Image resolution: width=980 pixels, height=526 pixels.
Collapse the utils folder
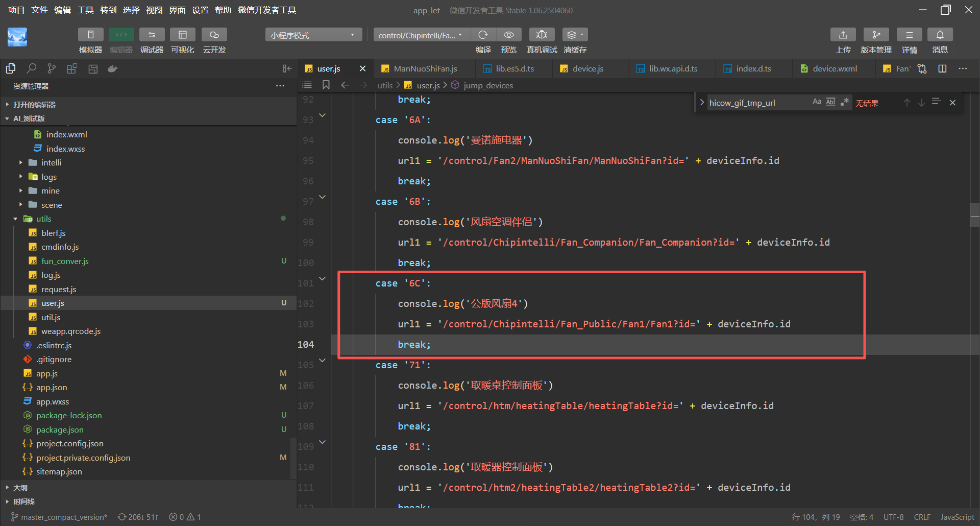[x=43, y=219]
